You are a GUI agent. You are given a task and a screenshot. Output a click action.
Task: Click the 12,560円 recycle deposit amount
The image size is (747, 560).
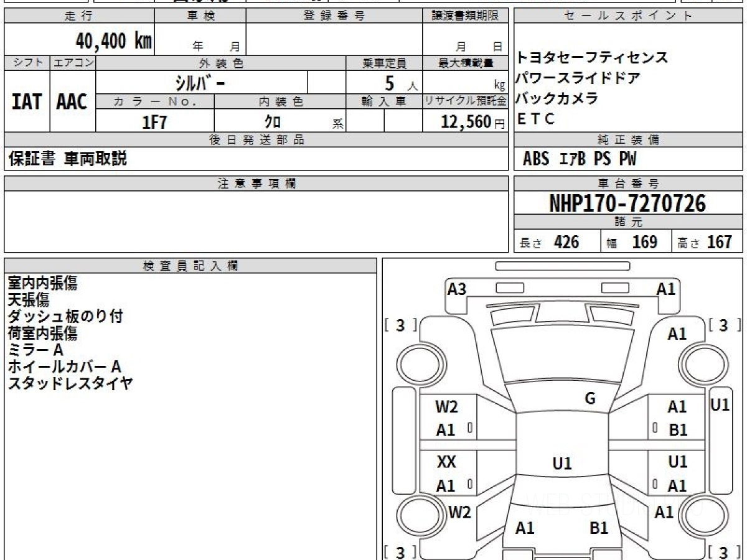coord(472,122)
